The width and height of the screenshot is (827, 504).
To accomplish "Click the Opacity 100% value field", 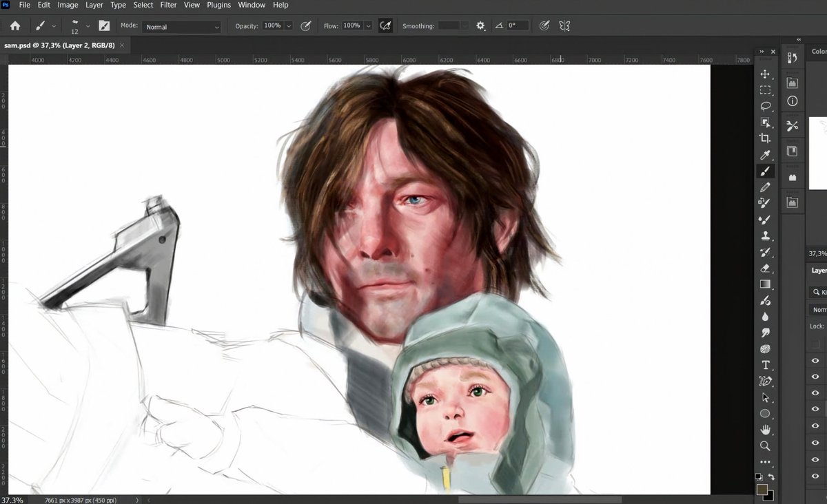I will point(272,26).
